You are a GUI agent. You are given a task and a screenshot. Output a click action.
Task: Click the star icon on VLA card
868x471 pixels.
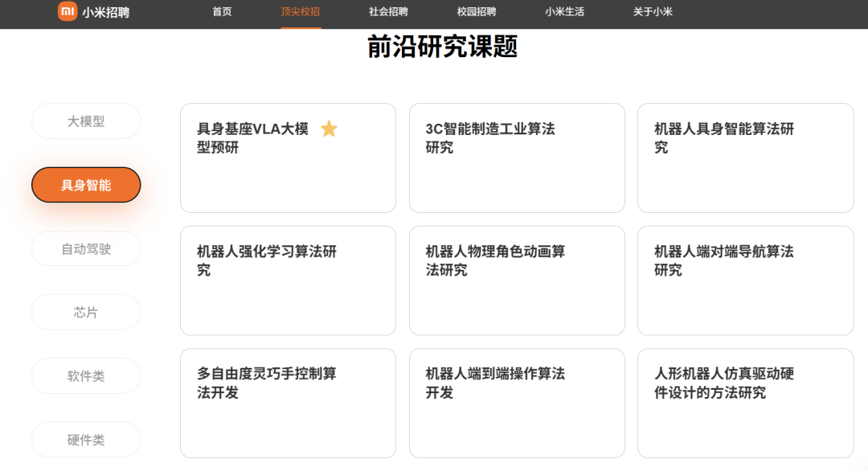coord(329,129)
